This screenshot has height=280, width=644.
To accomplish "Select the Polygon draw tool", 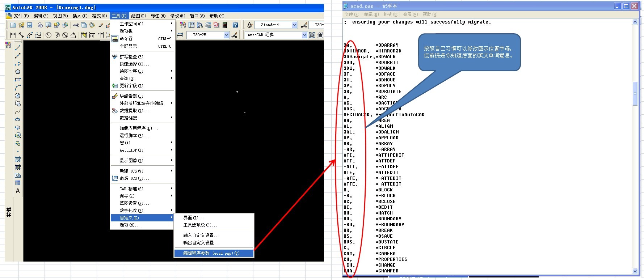I will coord(18,71).
